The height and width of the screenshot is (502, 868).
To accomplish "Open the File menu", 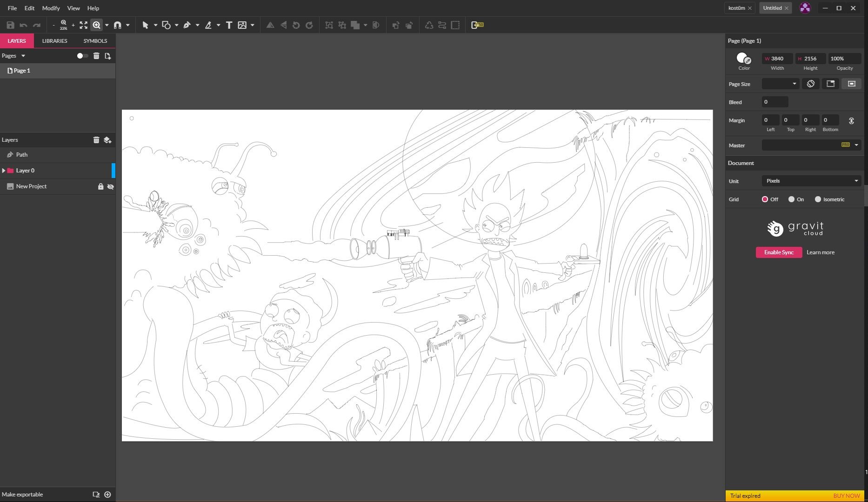I will pyautogui.click(x=12, y=8).
